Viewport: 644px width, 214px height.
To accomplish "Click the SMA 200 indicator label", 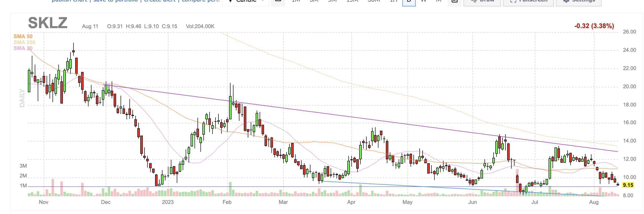I will click(24, 42).
